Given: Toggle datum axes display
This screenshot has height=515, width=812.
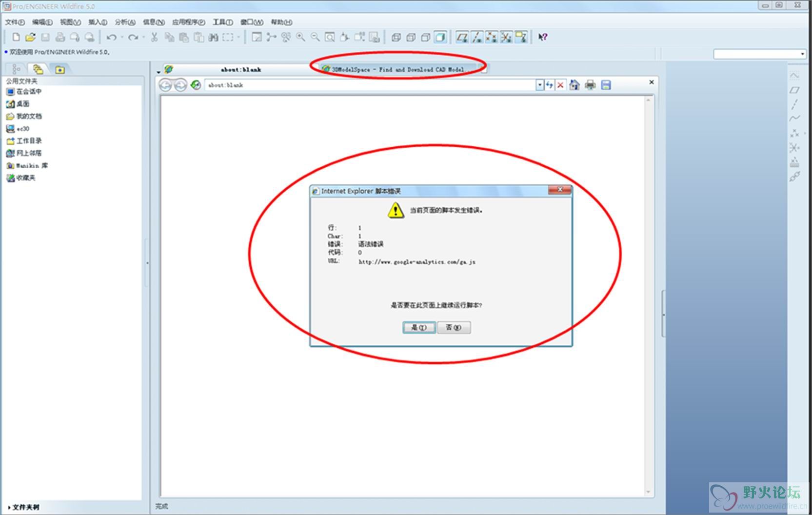Looking at the screenshot, I should point(477,37).
